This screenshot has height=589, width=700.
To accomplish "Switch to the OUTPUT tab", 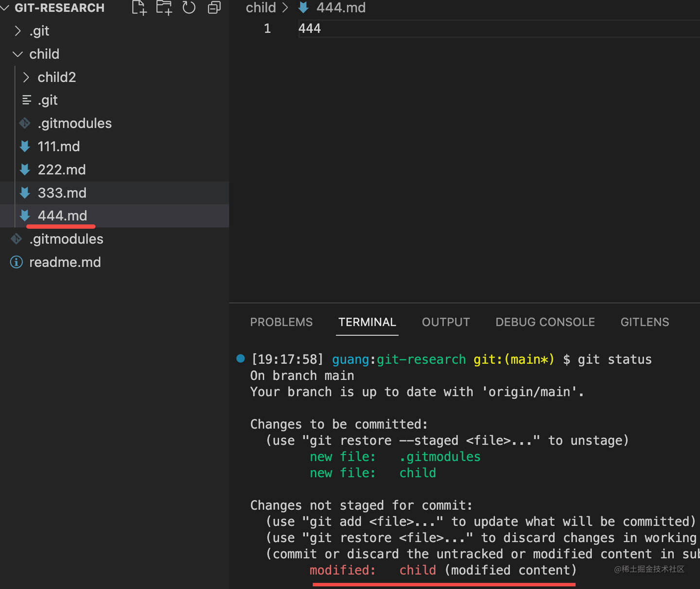I will click(x=445, y=322).
